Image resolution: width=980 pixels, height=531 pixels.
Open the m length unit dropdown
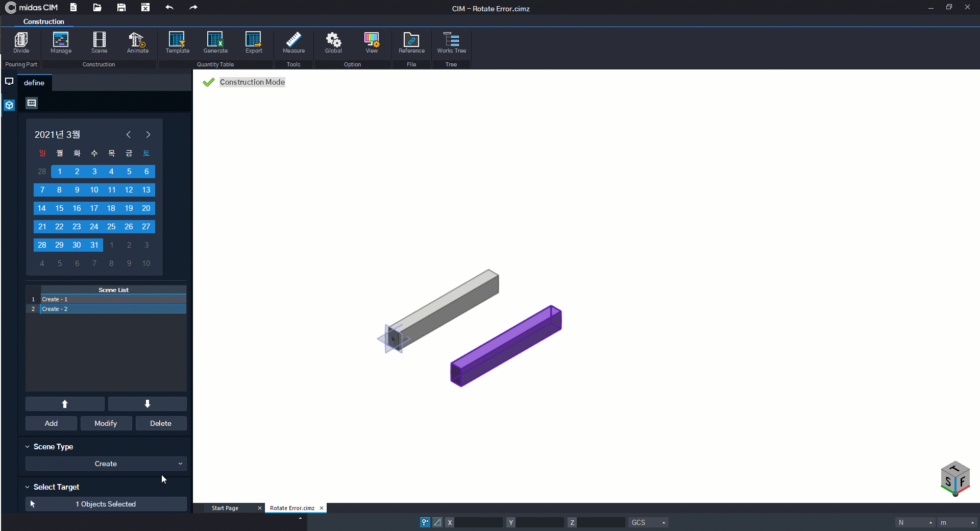pyautogui.click(x=958, y=522)
